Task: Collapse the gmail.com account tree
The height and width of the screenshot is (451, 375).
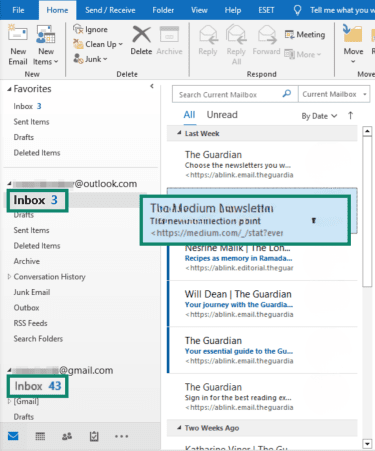Action: pos(9,370)
